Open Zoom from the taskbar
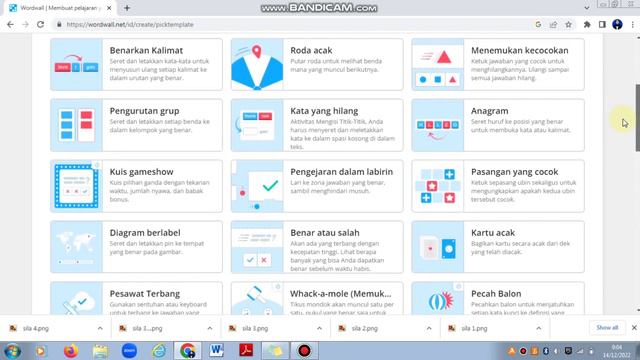 pyautogui.click(x=129, y=351)
